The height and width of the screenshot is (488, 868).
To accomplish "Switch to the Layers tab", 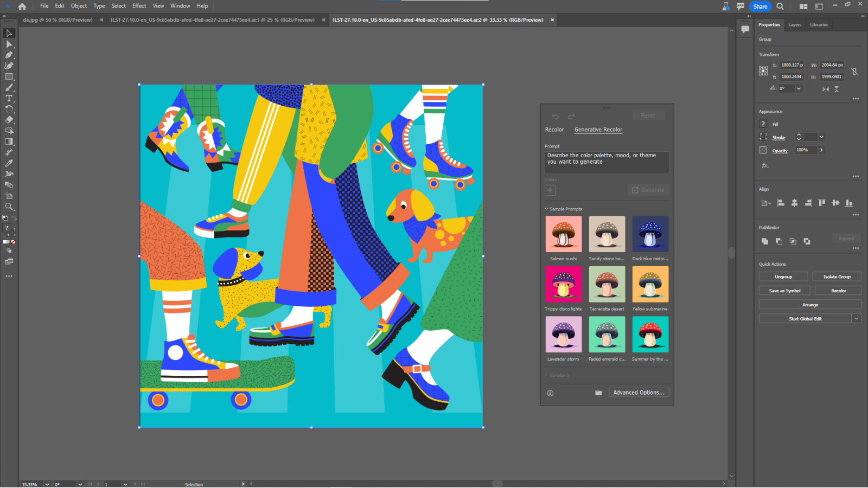I will click(x=795, y=25).
